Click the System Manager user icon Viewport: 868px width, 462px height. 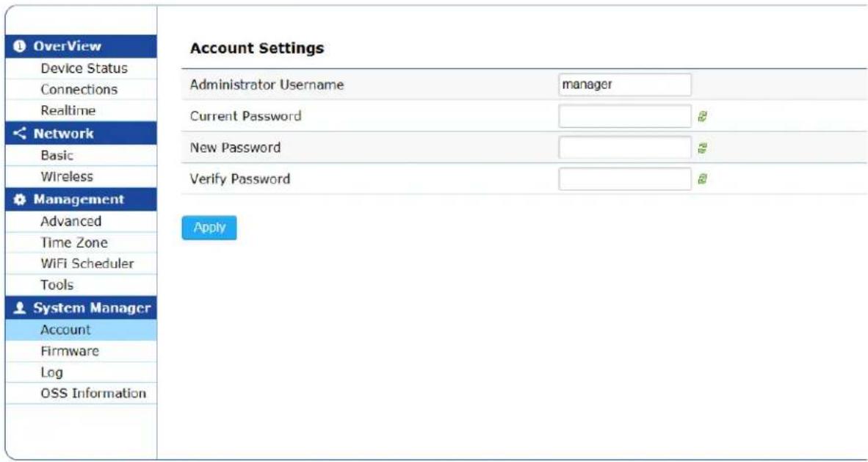click(19, 308)
